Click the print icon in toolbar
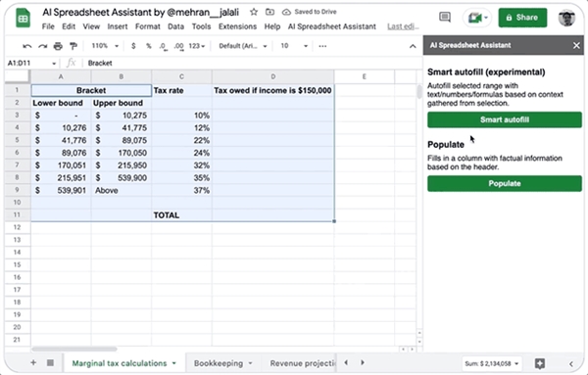This screenshot has height=375, width=588. click(x=58, y=46)
